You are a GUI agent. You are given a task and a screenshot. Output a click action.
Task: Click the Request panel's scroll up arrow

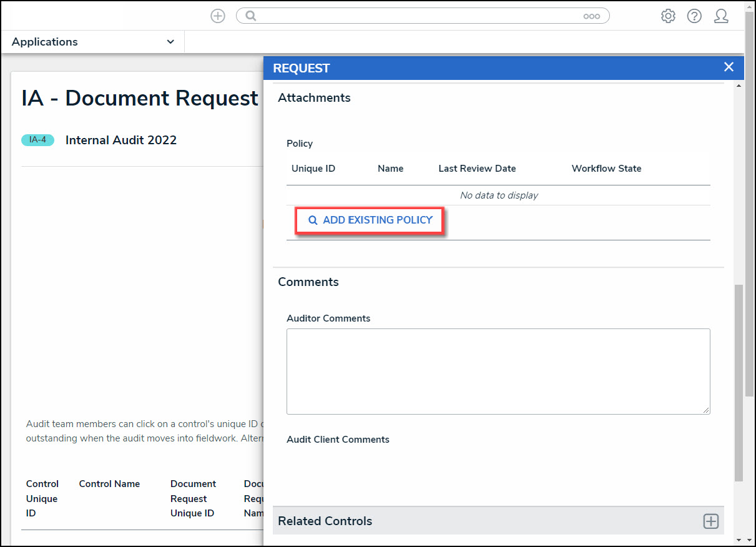(x=739, y=85)
